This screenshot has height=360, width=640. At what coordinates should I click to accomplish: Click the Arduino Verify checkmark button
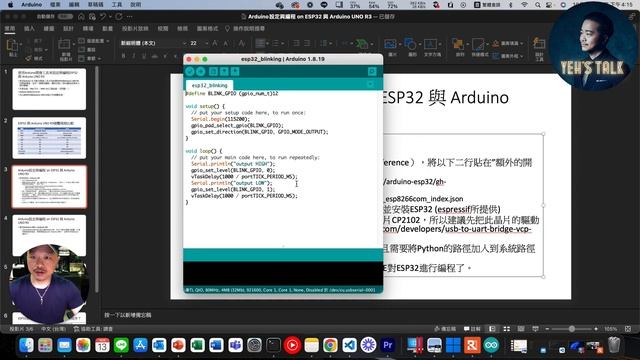189,71
